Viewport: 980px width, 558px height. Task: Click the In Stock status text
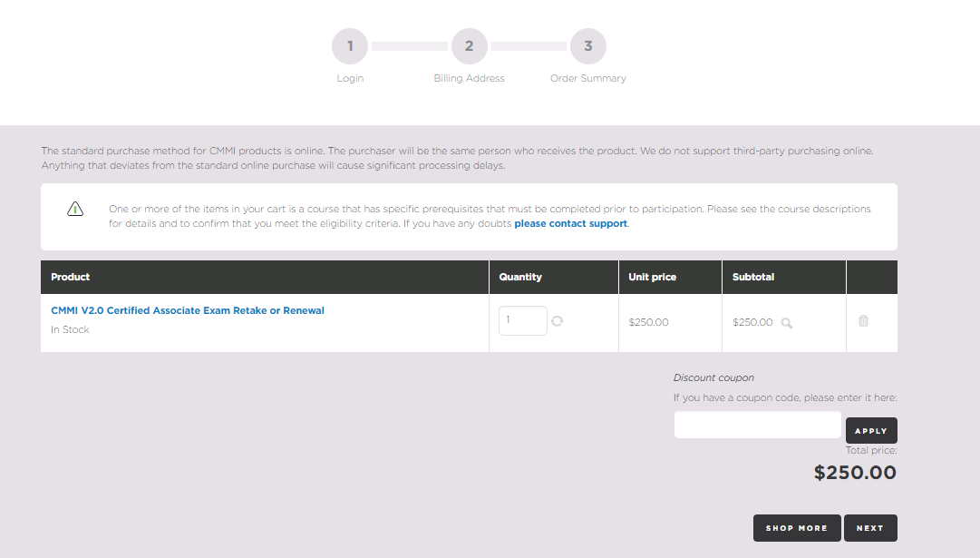coord(70,329)
